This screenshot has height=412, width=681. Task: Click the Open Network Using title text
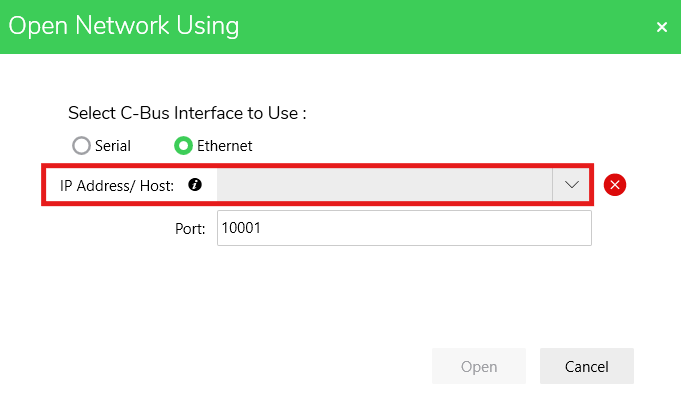[x=124, y=26]
